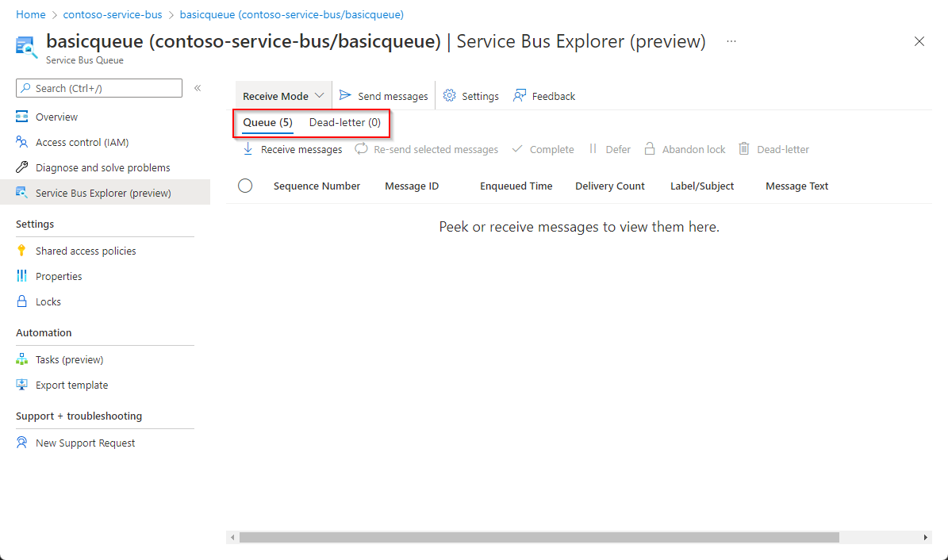Click the magnifier icon in search box
Screen dimensions: 948x560
tap(25, 88)
